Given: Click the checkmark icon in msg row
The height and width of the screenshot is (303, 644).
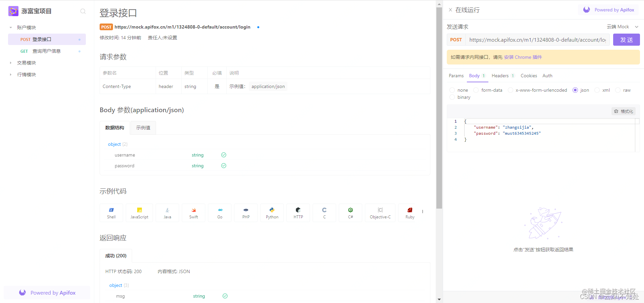Looking at the screenshot, I should click(225, 296).
